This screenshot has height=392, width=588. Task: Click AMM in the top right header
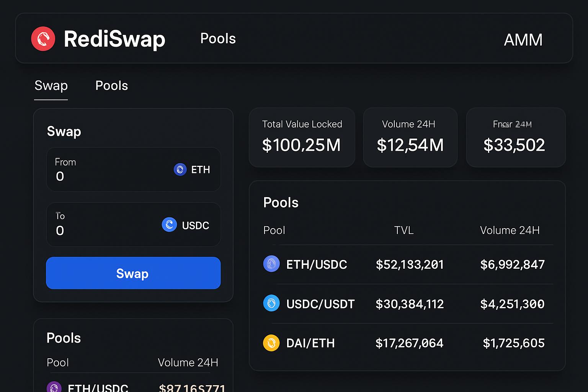coord(523,39)
